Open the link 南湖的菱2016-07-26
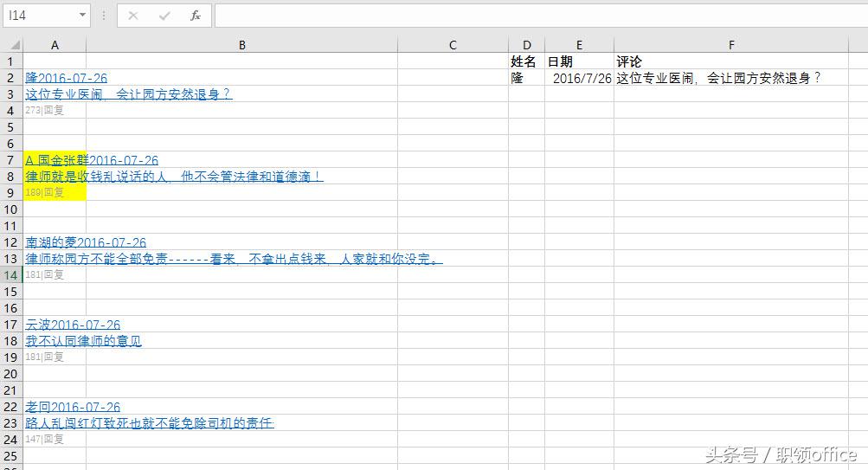This screenshot has height=470, width=868. [x=86, y=242]
